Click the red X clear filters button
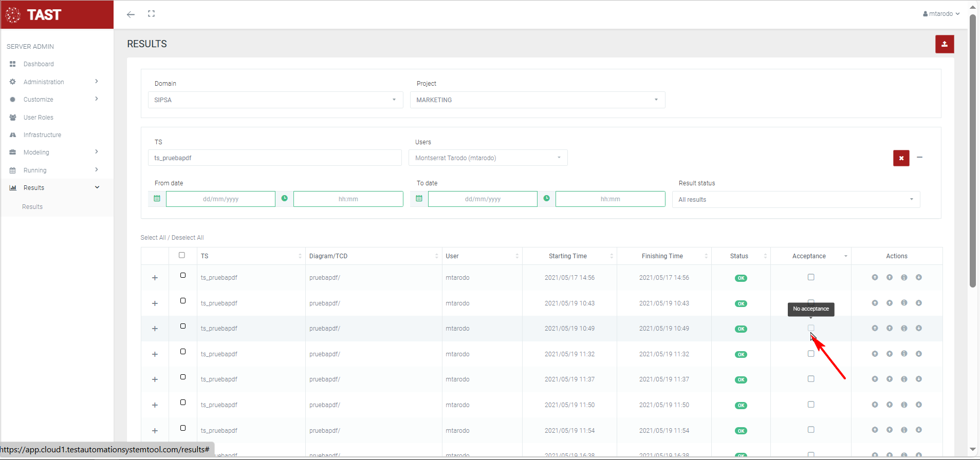 tap(901, 158)
